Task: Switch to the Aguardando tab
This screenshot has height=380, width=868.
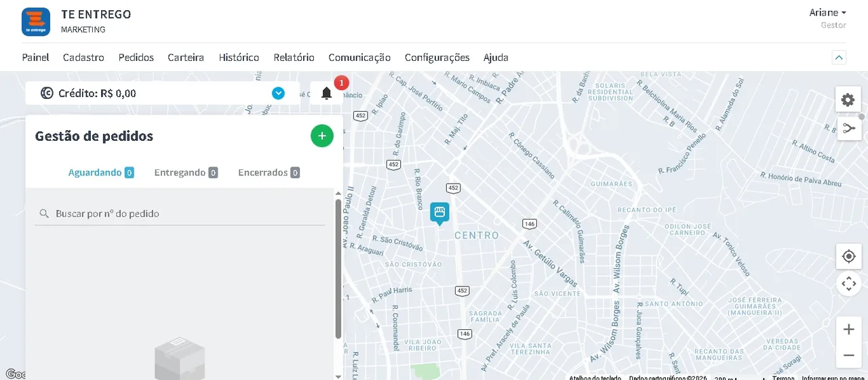Action: [101, 173]
